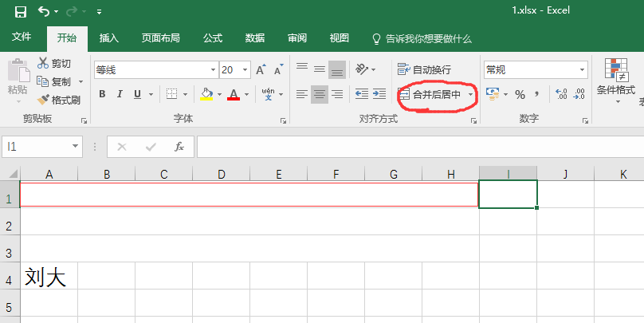Open the Formulas (公式) ribbon tab
644x323 pixels.
(x=213, y=37)
